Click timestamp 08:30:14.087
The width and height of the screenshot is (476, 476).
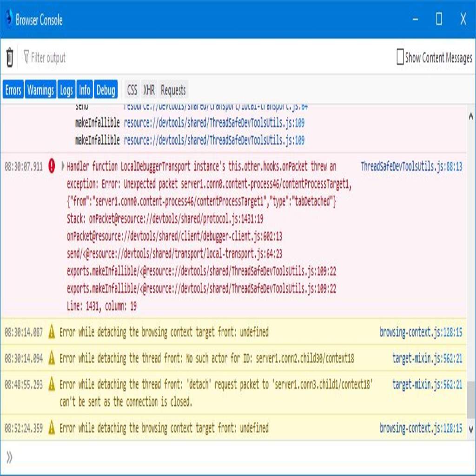(24, 332)
